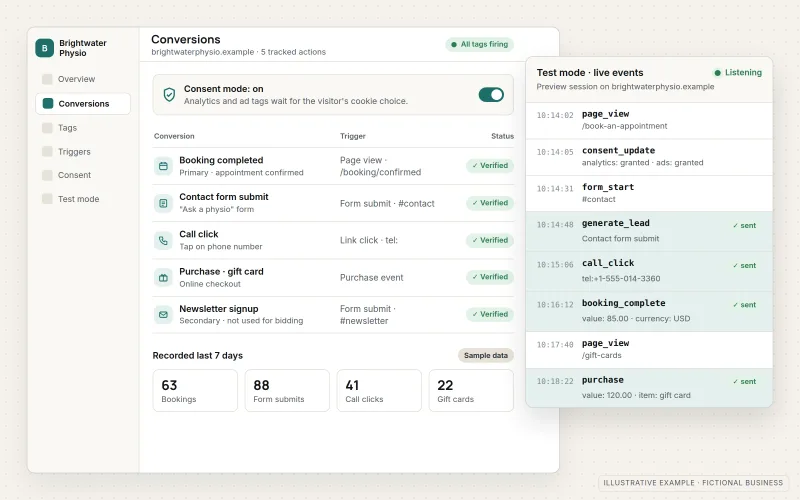Click the Listening status indicator
Image resolution: width=800 pixels, height=500 pixels.
click(738, 72)
